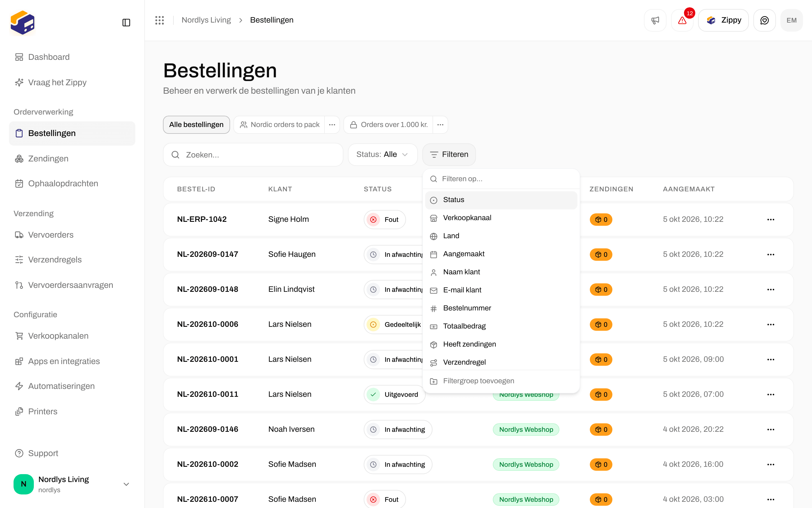This screenshot has width=812, height=508.
Task: Open announcements megaphone icon
Action: [x=655, y=20]
